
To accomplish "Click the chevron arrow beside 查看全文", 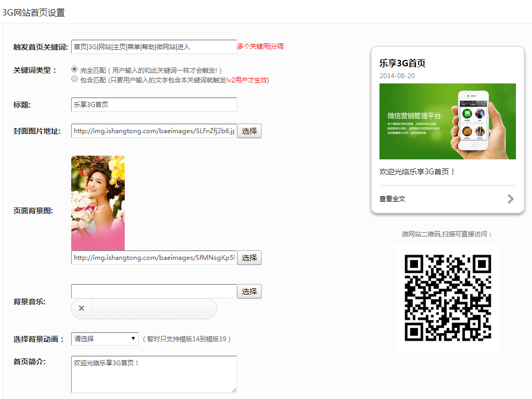I will [511, 199].
